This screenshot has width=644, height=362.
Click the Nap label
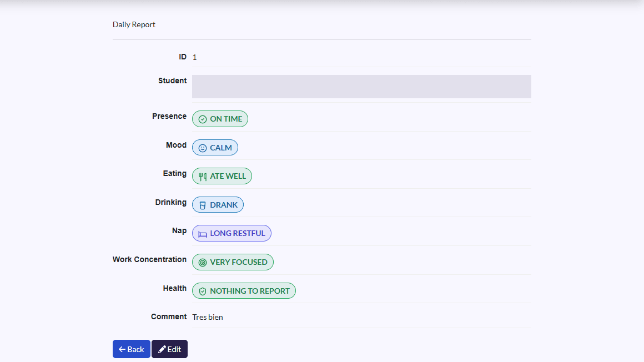[179, 231]
